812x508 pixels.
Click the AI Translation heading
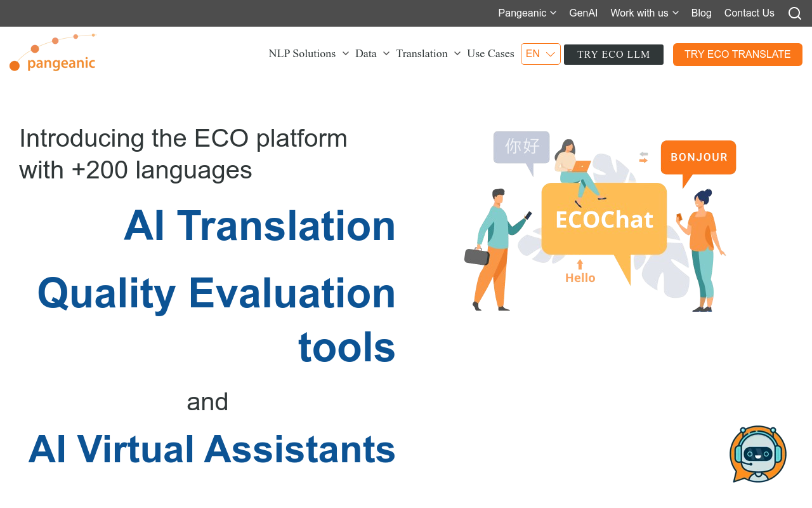[x=260, y=225]
